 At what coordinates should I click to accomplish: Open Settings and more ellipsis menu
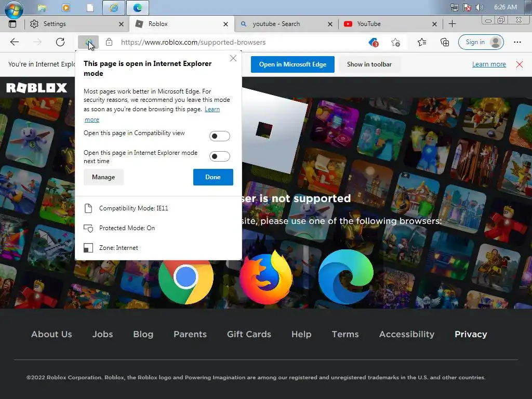click(x=517, y=42)
